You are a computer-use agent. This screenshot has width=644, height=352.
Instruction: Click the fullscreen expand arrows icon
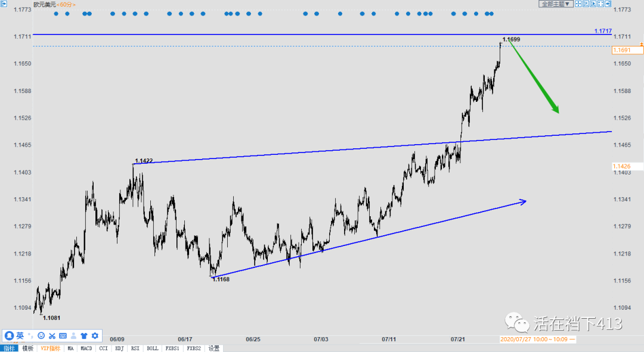coord(600,4)
